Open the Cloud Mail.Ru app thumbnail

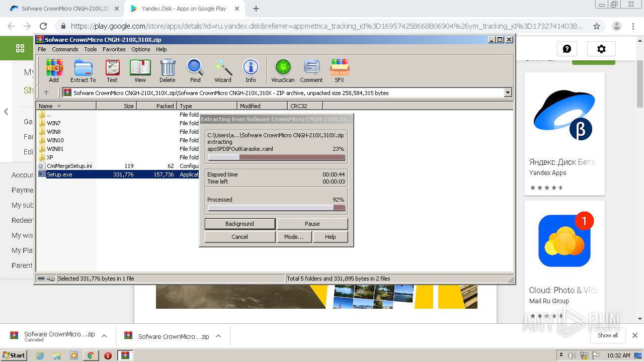[564, 241]
